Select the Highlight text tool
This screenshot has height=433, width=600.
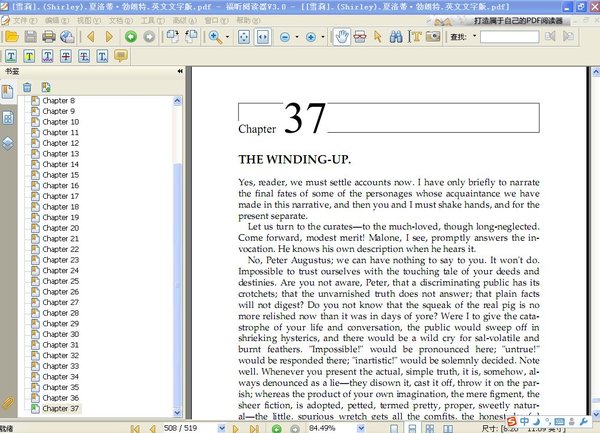click(29, 57)
